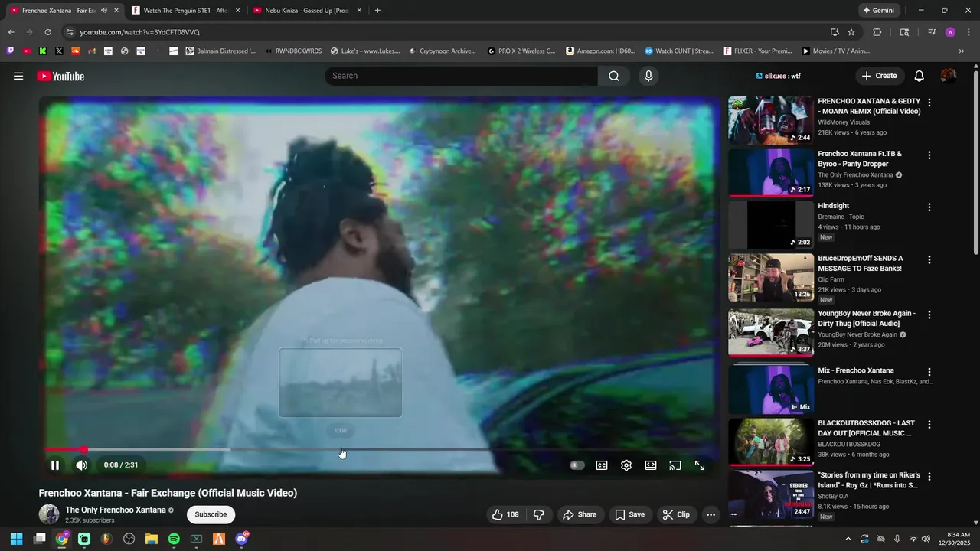The image size is (980, 551).
Task: Mute the video with the speaker icon
Action: coord(81,465)
